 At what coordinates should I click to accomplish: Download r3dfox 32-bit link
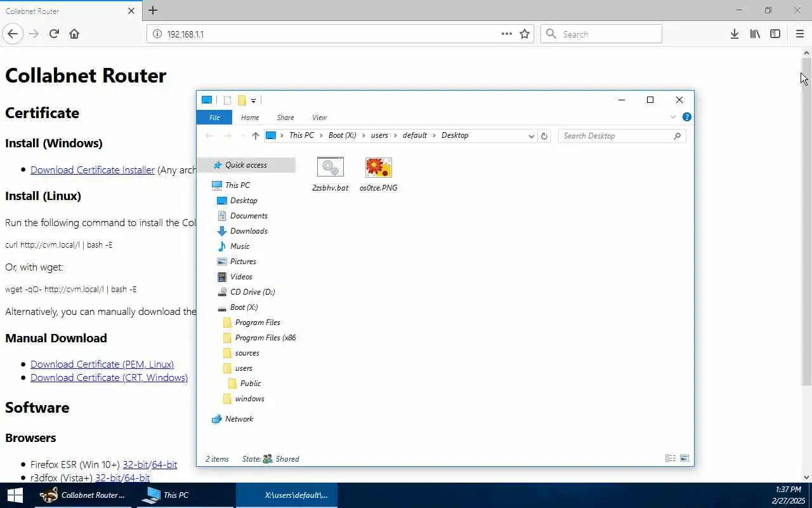pos(108,478)
